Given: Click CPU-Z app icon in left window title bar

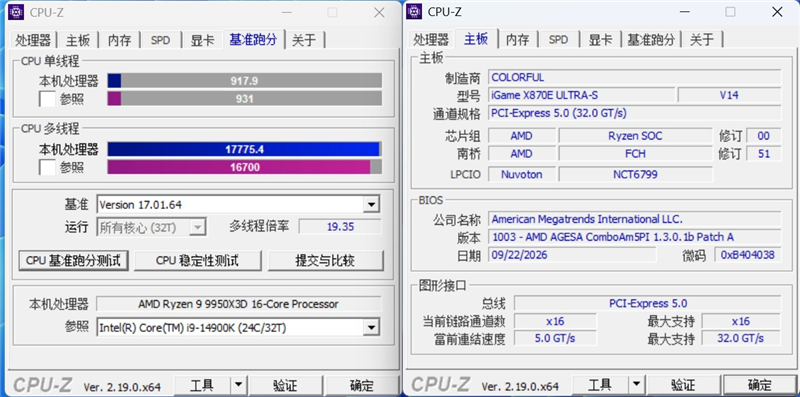Looking at the screenshot, I should 16,12.
